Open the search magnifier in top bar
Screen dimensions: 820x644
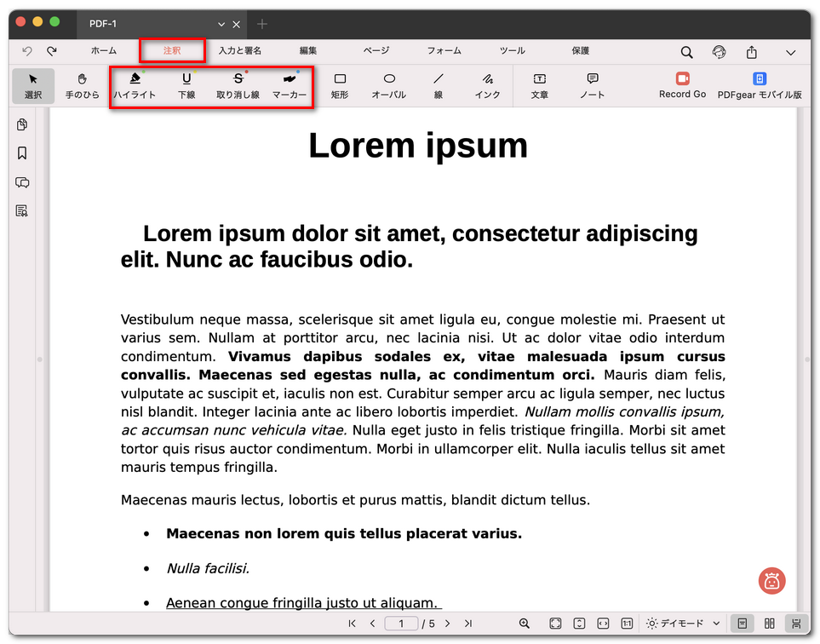pos(686,53)
